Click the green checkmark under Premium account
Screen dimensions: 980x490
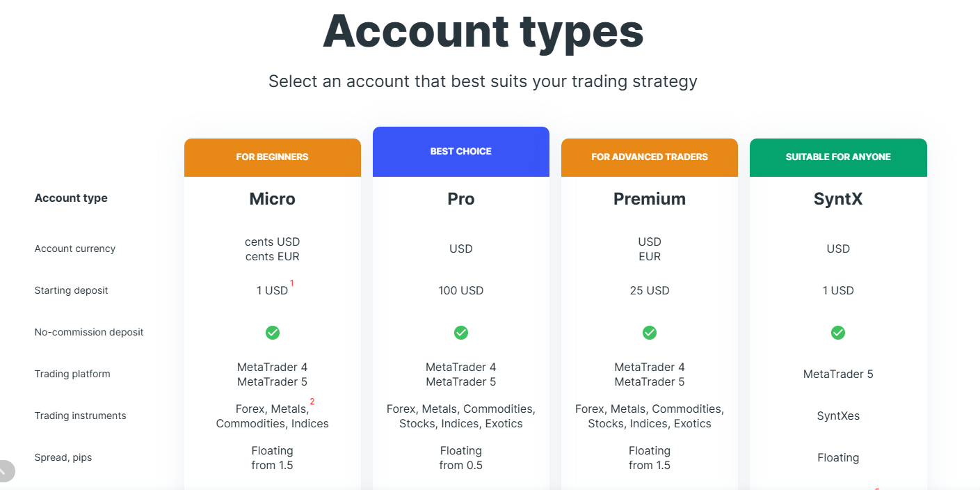pos(650,333)
